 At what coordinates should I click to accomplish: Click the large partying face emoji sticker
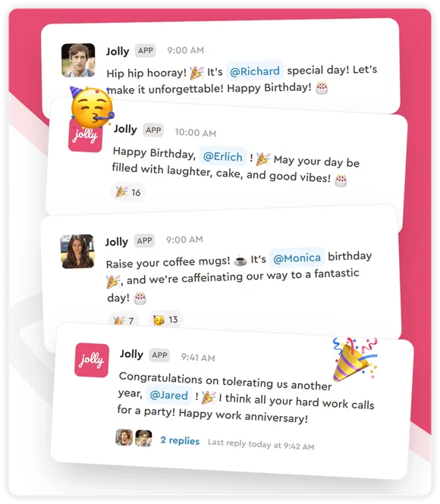click(x=92, y=106)
